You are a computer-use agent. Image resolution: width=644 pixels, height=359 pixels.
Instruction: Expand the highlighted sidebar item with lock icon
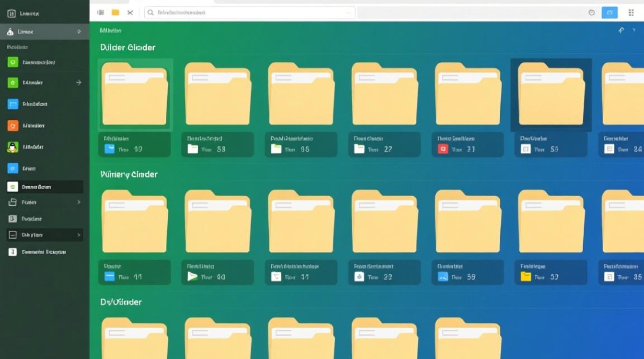(79, 32)
